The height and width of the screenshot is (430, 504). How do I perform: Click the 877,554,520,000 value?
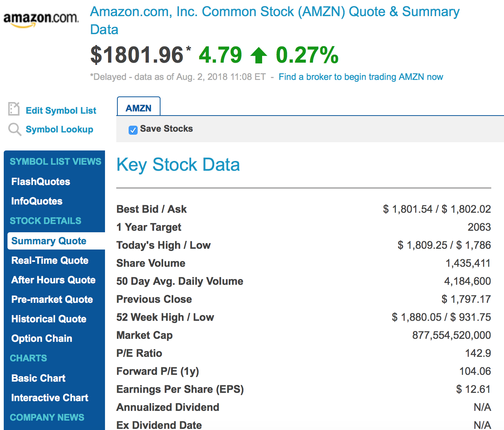click(451, 335)
